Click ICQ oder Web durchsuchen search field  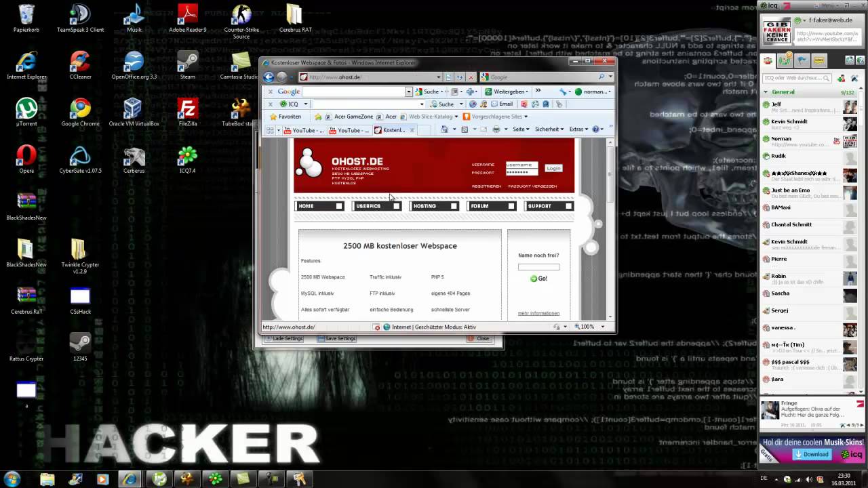click(797, 78)
